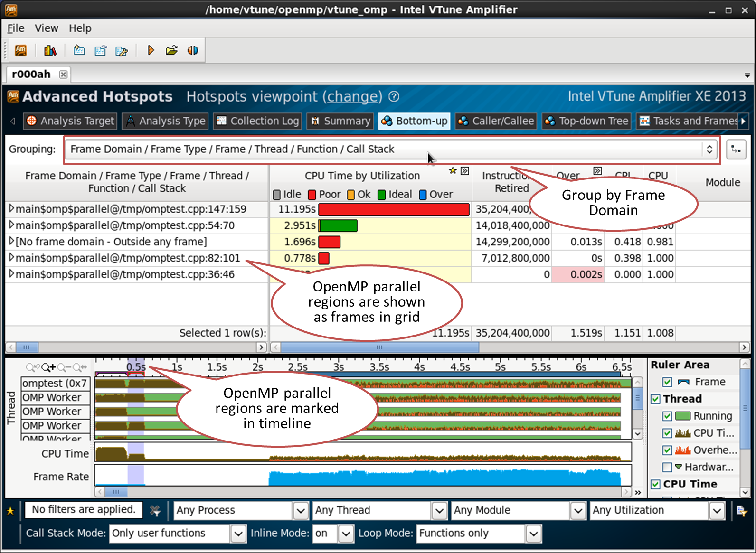Click the new project toolbar icon
This screenshot has width=756, height=553.
[x=79, y=50]
